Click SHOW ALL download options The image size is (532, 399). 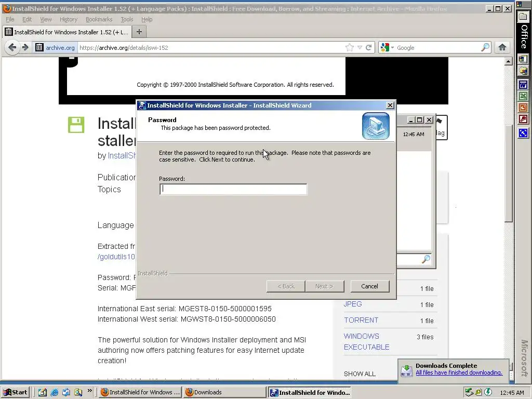[x=360, y=374]
